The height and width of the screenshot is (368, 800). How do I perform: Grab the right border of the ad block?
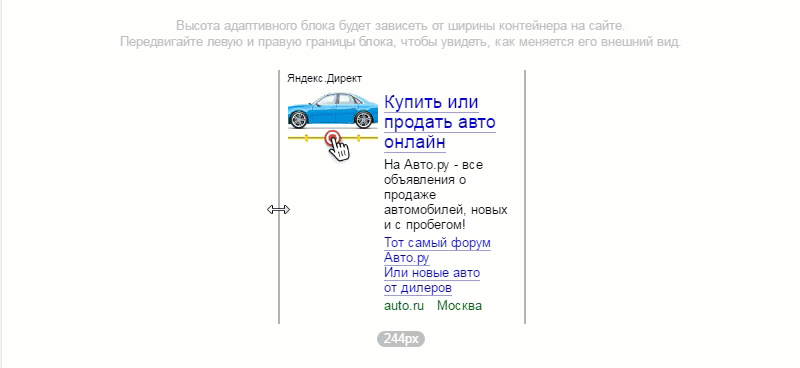coord(525,197)
